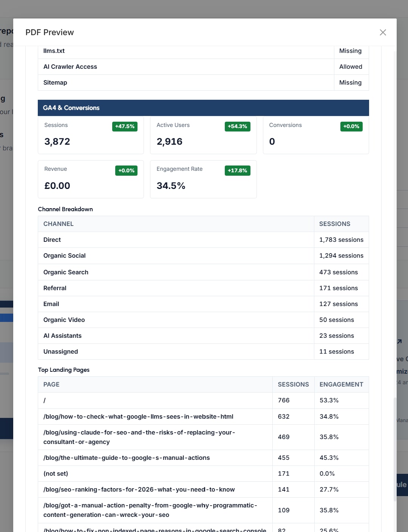Click 1,294 sessions cell
The height and width of the screenshot is (532, 408).
[341, 255]
